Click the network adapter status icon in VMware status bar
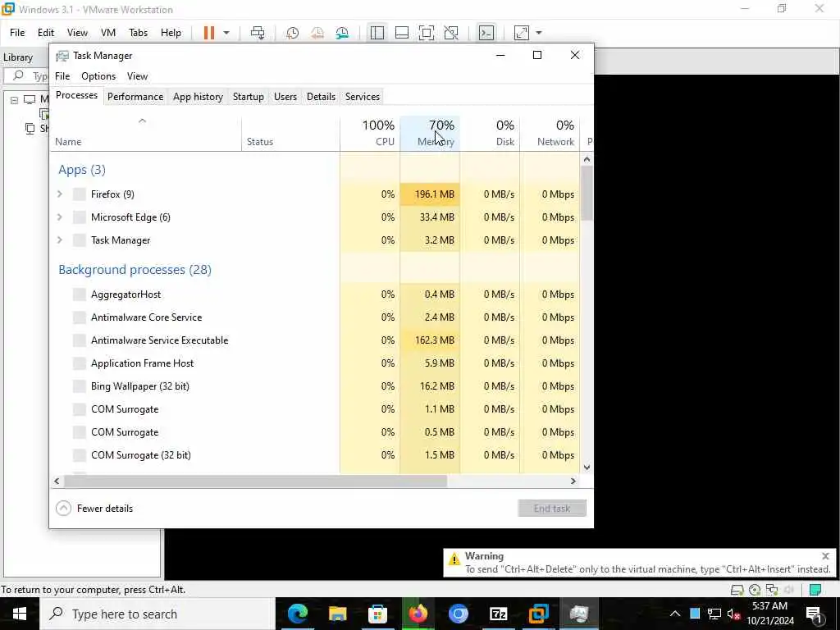 (772, 590)
